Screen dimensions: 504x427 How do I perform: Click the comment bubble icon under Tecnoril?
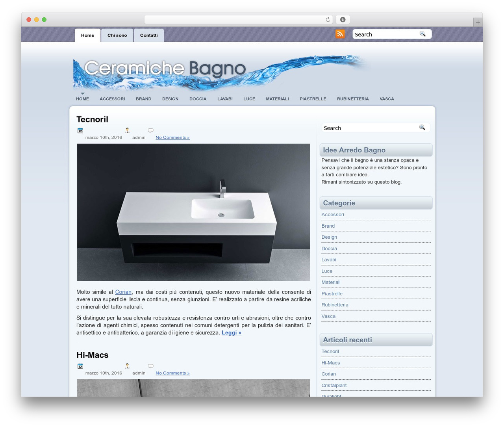[150, 130]
